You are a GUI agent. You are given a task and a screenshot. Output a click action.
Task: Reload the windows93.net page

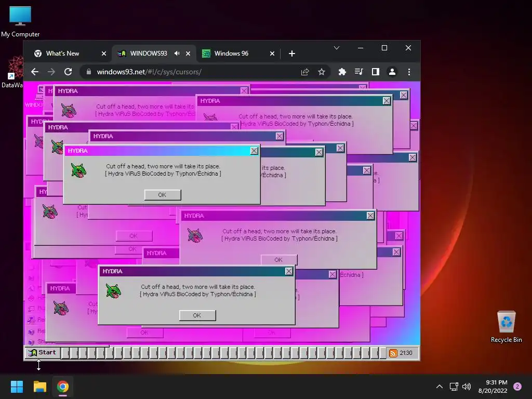pos(68,72)
